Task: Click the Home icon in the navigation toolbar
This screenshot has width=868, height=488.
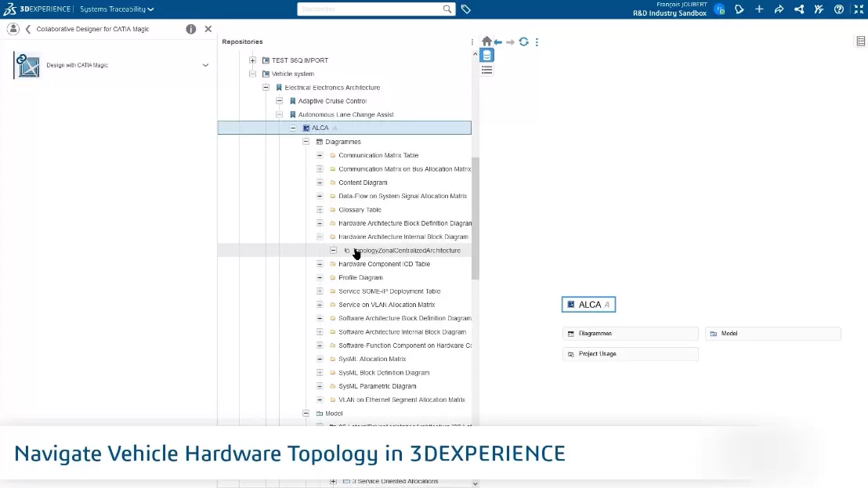Action: [x=486, y=42]
